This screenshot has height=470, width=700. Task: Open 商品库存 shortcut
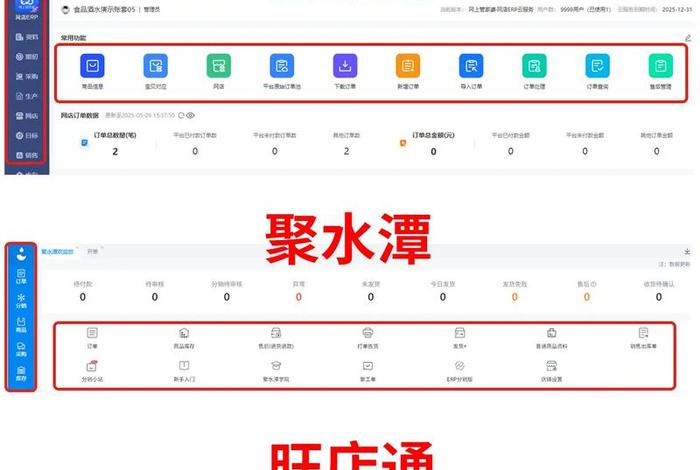[184, 337]
